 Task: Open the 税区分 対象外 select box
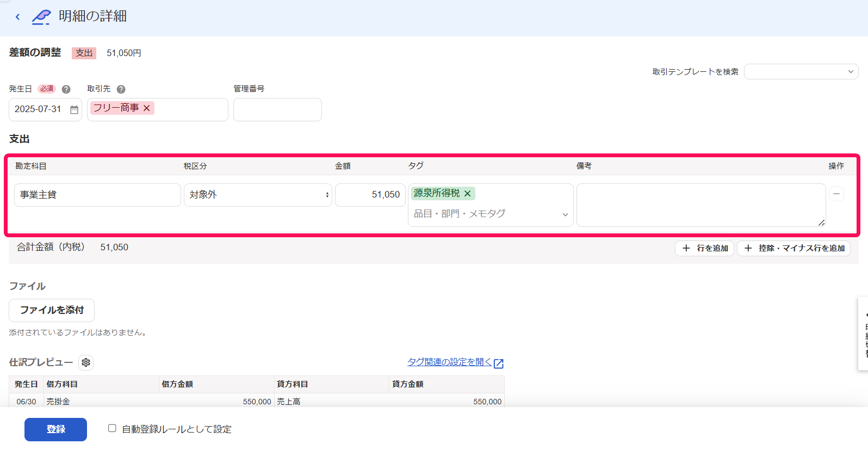[x=258, y=195]
